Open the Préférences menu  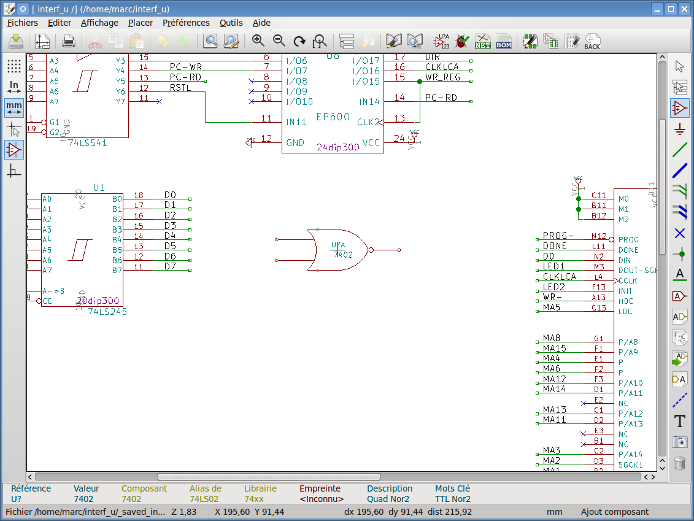point(186,22)
